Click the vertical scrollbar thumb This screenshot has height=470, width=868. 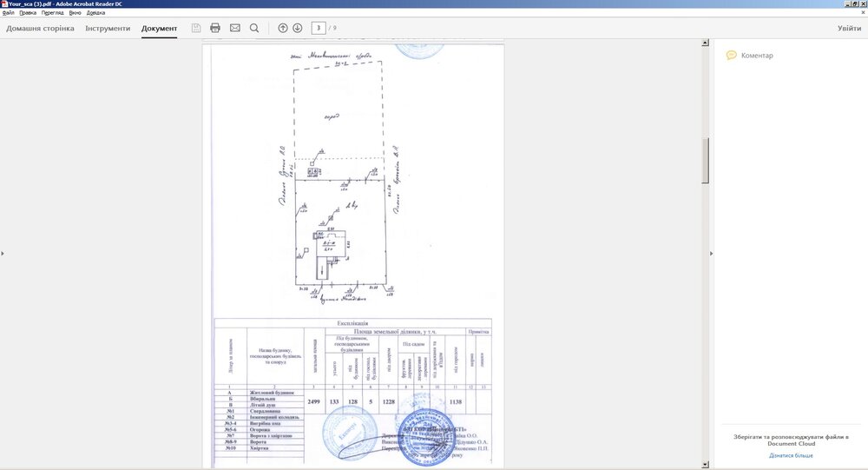pyautogui.click(x=706, y=160)
